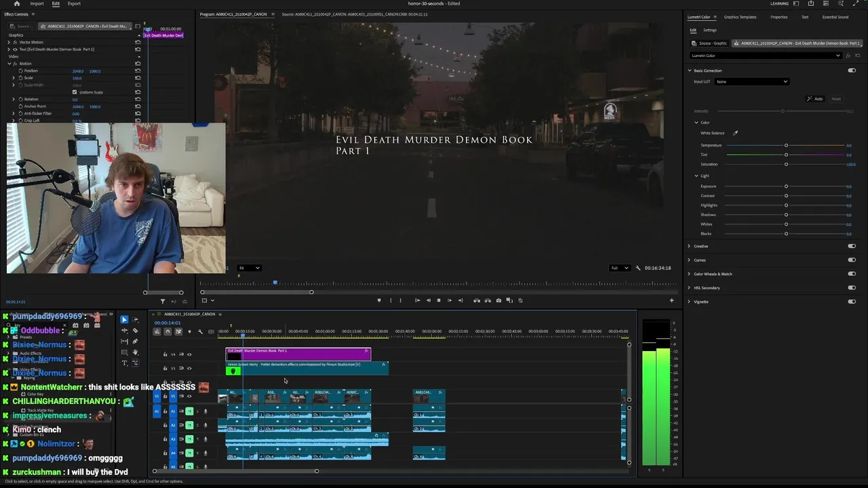Toggle Color Wheels & Match switch

click(852, 274)
